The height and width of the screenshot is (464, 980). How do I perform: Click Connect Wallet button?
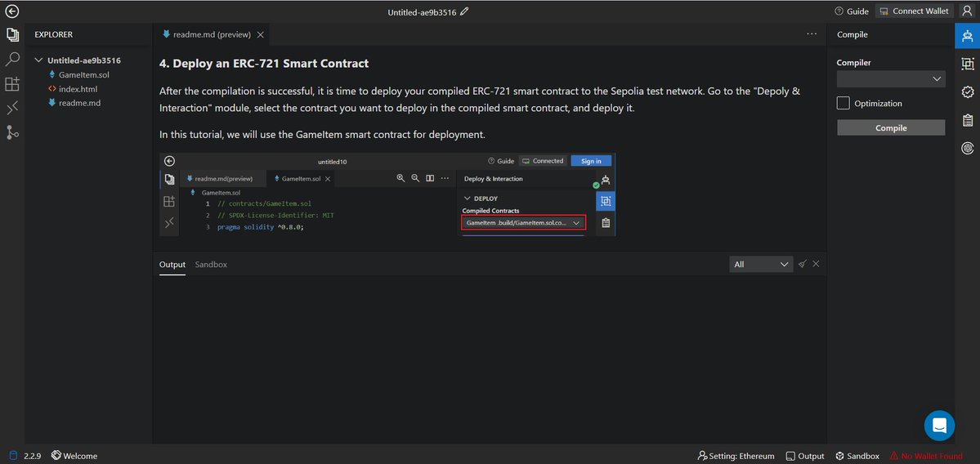(x=914, y=11)
